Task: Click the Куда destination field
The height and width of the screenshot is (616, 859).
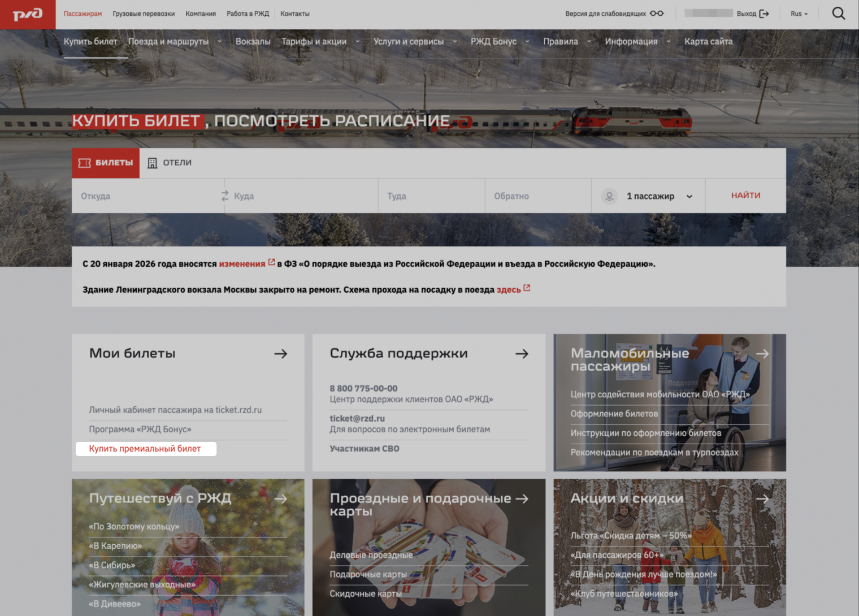Action: click(301, 196)
